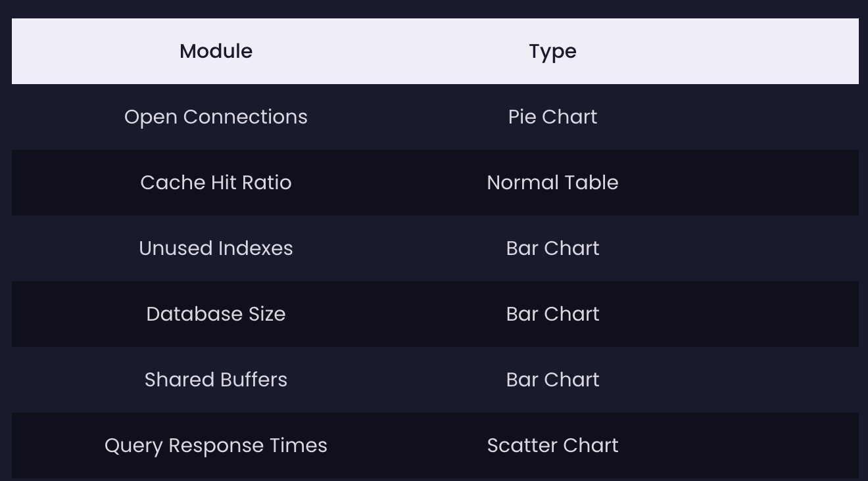
Task: Select the Query Response Times module cell
Action: [216, 446]
